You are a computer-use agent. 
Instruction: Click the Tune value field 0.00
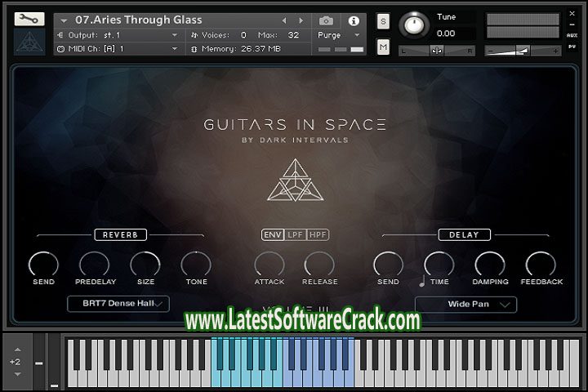[x=446, y=33]
